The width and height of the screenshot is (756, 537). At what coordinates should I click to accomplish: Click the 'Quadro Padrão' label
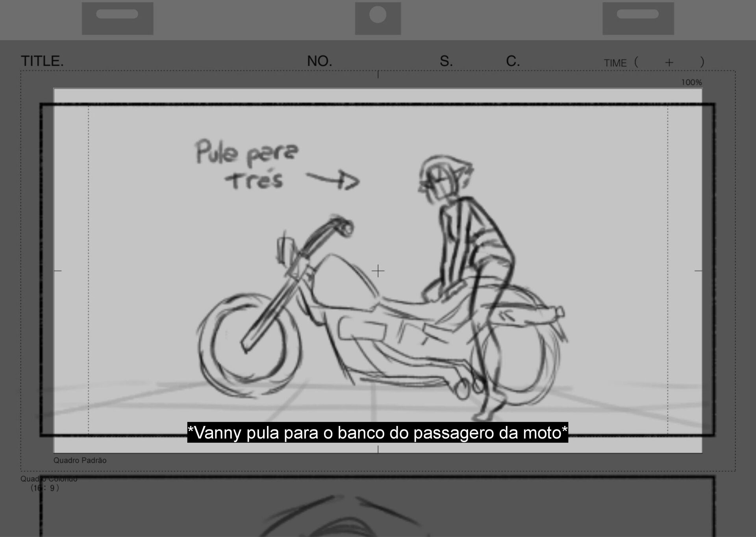(x=80, y=460)
